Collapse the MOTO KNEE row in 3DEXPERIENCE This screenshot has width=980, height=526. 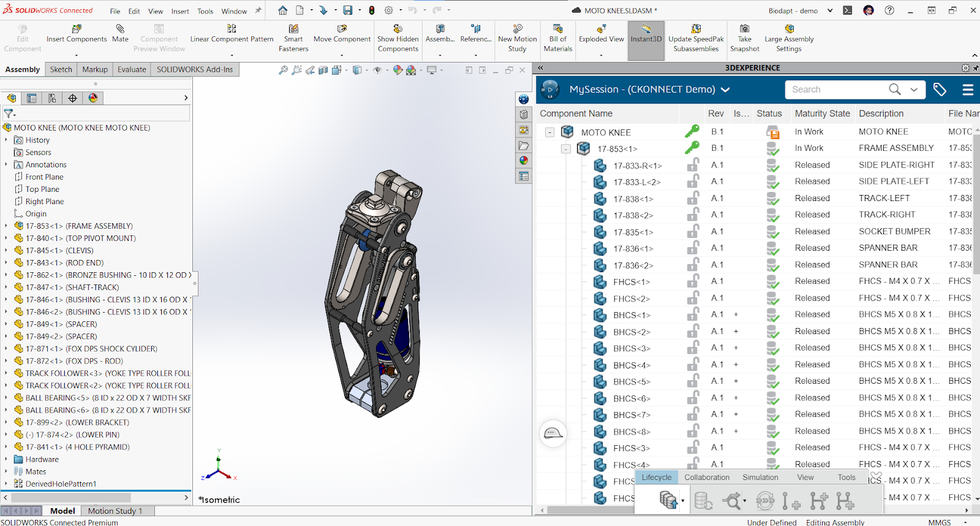550,132
